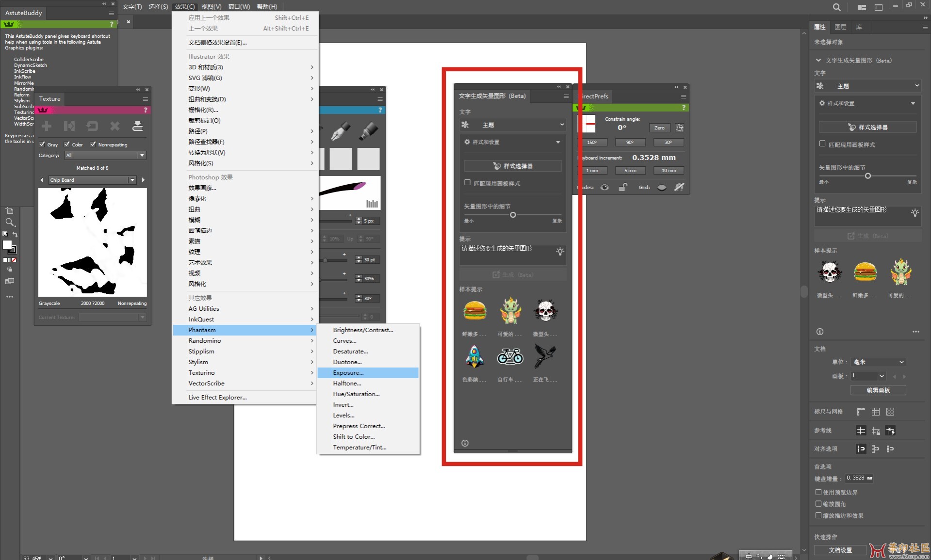Check the 缩放描边和效果 checkbox

[818, 515]
